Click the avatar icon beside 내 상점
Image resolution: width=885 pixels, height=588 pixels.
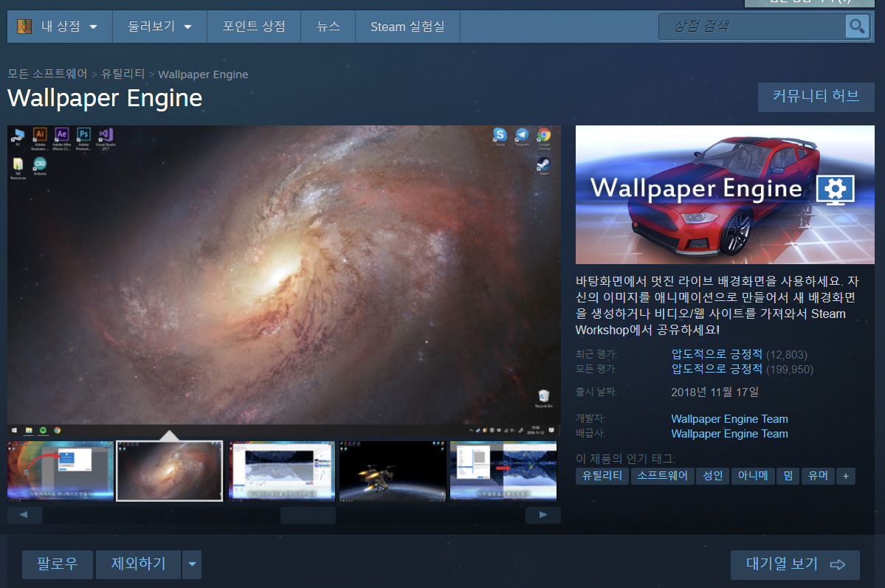click(x=24, y=27)
